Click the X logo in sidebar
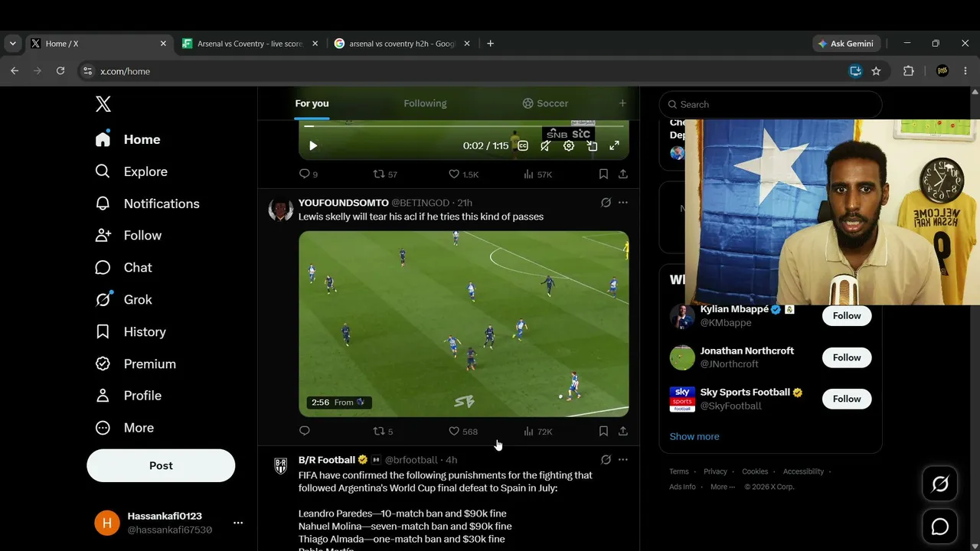 pyautogui.click(x=103, y=104)
